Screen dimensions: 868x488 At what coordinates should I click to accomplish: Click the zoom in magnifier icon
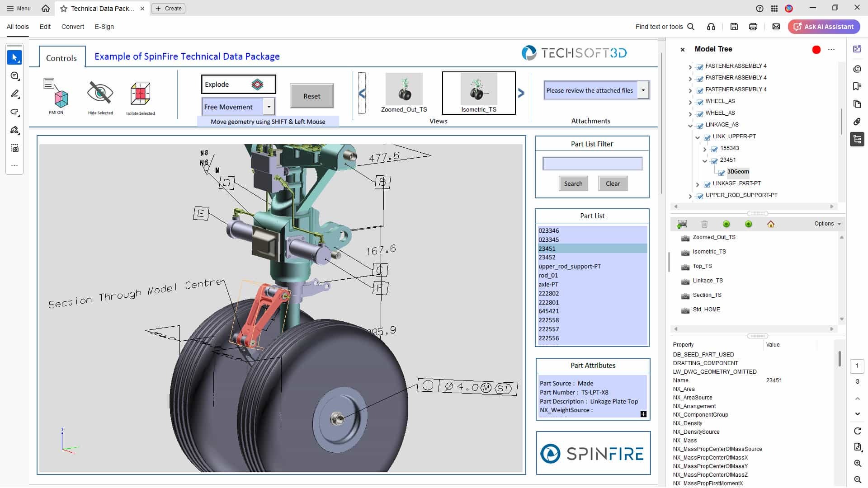pyautogui.click(x=858, y=464)
